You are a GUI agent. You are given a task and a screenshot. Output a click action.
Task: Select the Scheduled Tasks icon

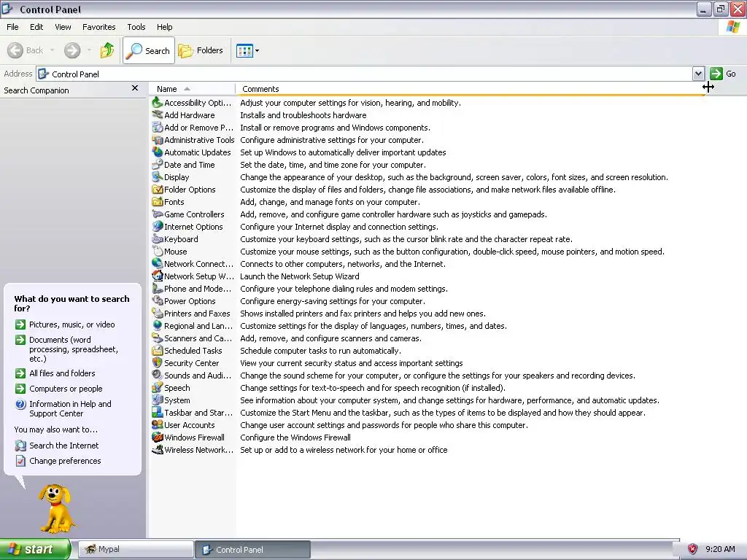coord(158,350)
